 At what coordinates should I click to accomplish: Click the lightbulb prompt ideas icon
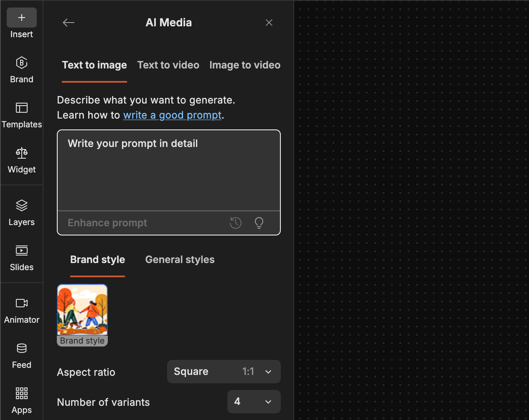pyautogui.click(x=259, y=223)
